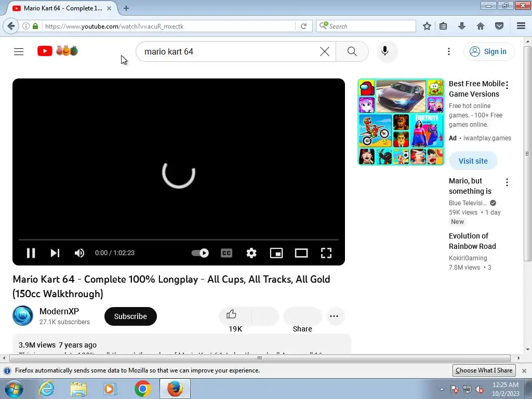532x399 pixels.
Task: Open the Evolution of Rainbow Road video
Action: click(x=472, y=241)
